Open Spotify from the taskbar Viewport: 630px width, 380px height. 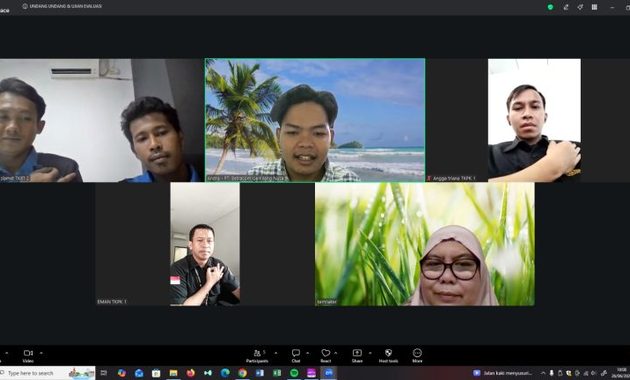294,373
